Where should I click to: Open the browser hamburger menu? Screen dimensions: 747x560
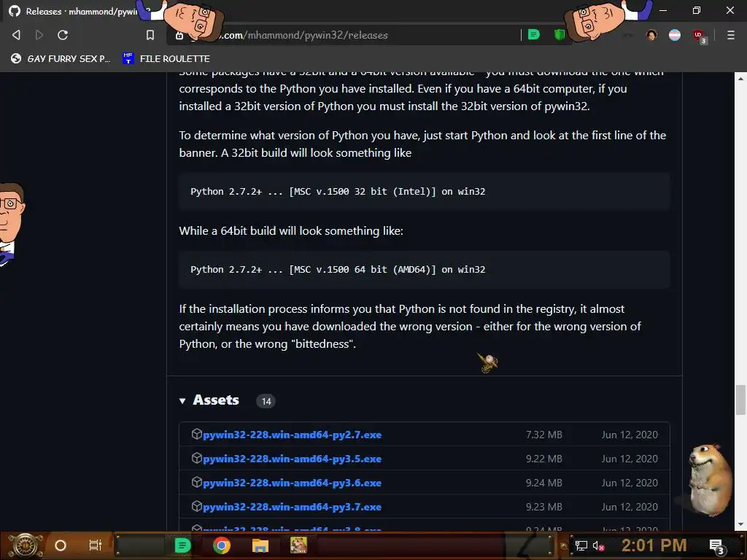click(x=731, y=35)
